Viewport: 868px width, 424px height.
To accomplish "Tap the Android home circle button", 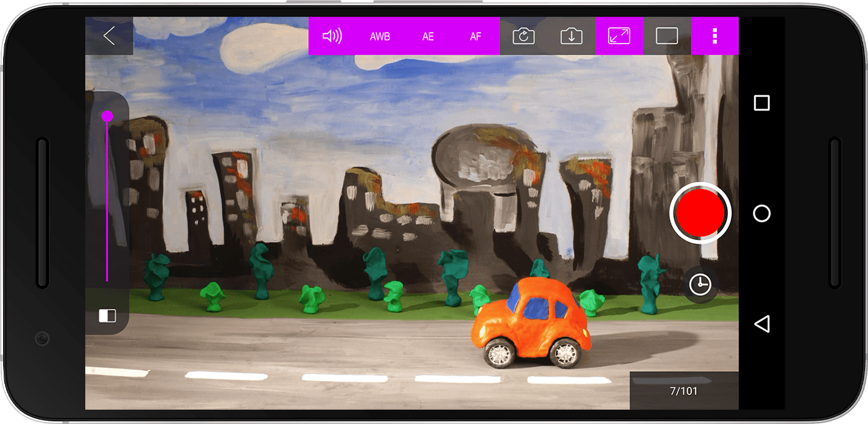I will pyautogui.click(x=762, y=214).
